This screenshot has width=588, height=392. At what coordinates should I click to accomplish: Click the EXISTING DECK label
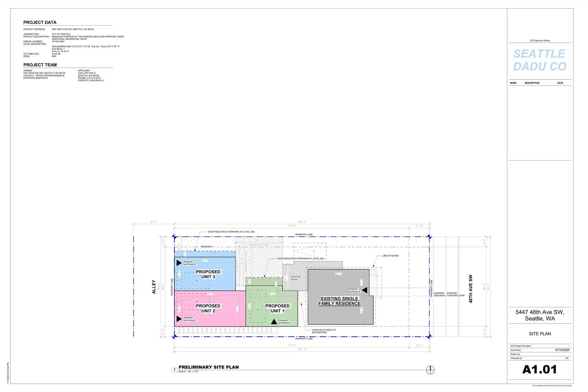pyautogui.click(x=296, y=278)
